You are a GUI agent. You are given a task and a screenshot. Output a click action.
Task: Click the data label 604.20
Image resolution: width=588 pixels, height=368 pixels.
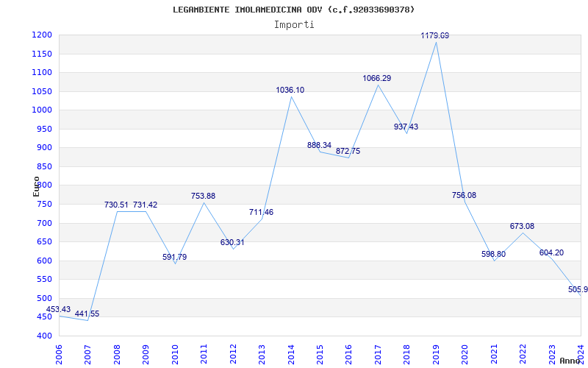point(551,253)
